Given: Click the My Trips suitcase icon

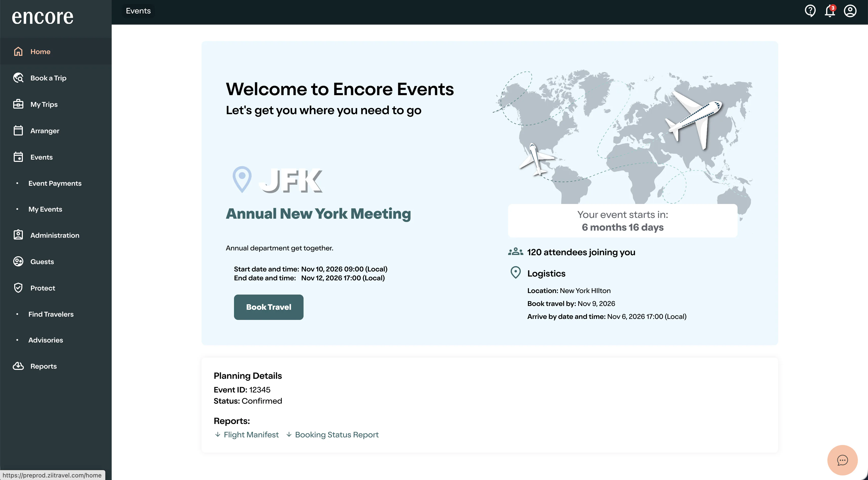Looking at the screenshot, I should coord(18,104).
